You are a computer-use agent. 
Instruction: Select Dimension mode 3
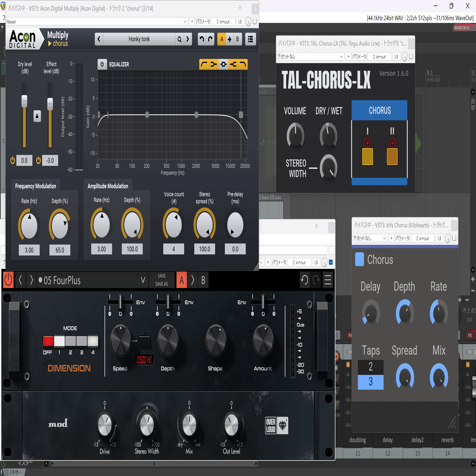(81, 341)
